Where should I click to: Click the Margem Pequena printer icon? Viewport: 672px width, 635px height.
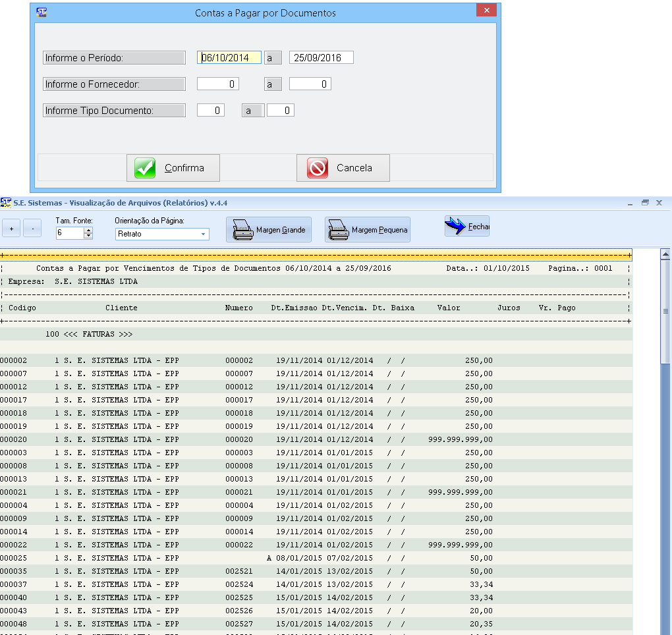339,230
